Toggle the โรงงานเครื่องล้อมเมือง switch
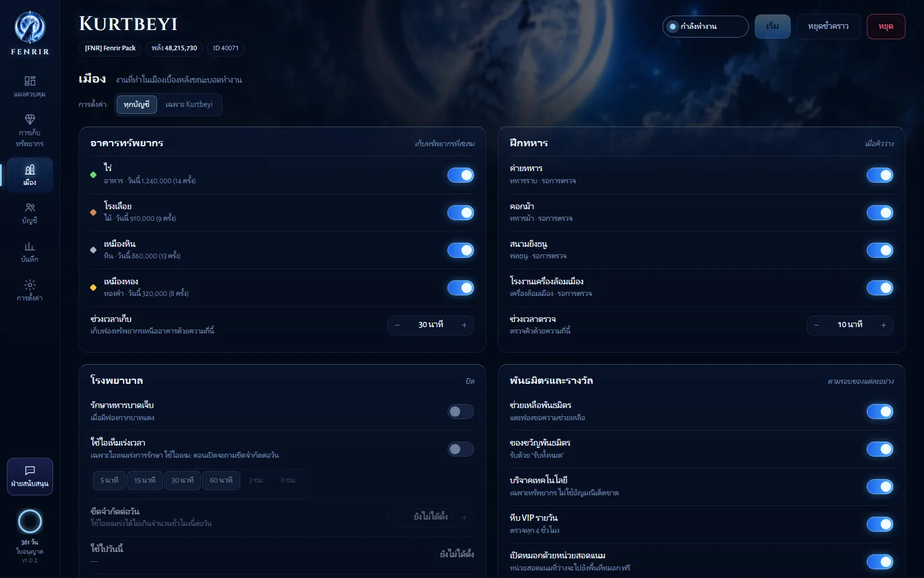Screen dimensions: 924x578 [880, 288]
